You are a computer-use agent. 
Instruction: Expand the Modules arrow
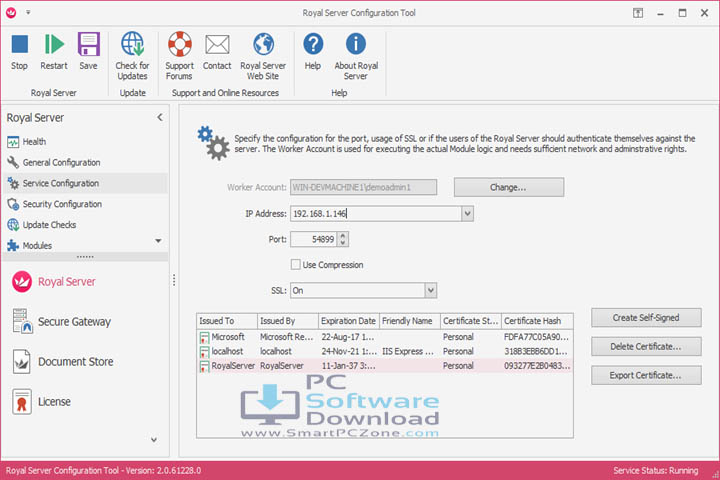pyautogui.click(x=158, y=241)
